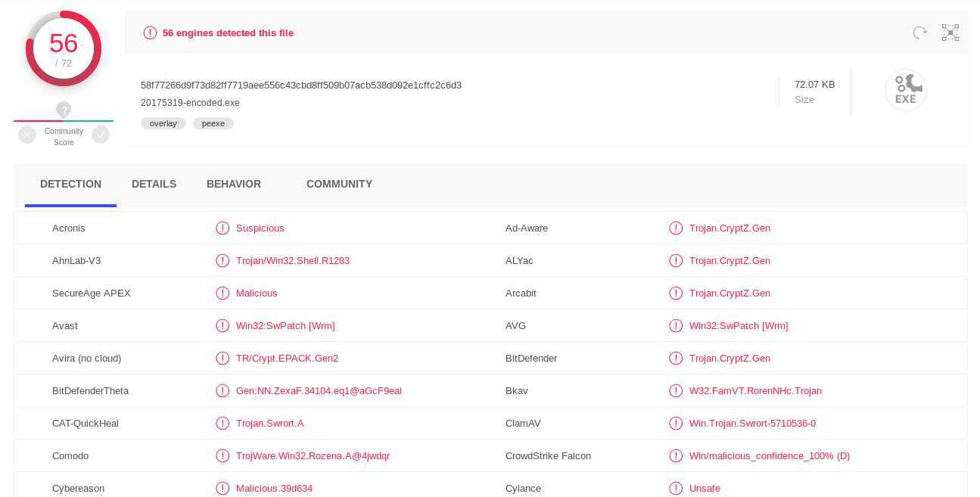
Task: Click the TR/Crypt.EPACK.Gen2 result
Action: pyautogui.click(x=287, y=358)
